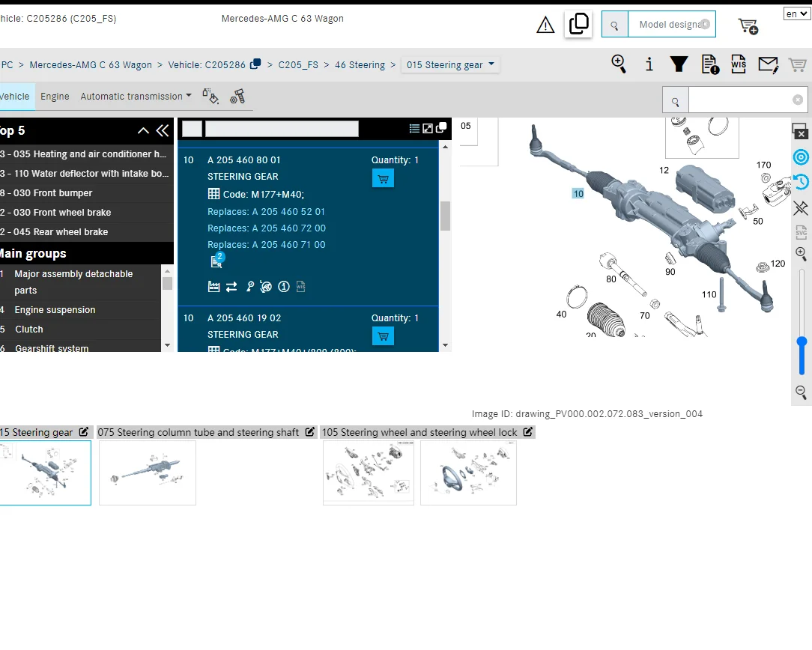This screenshot has width=812, height=650.
Task: Click the zoom out magnifier below slider
Action: pyautogui.click(x=801, y=392)
